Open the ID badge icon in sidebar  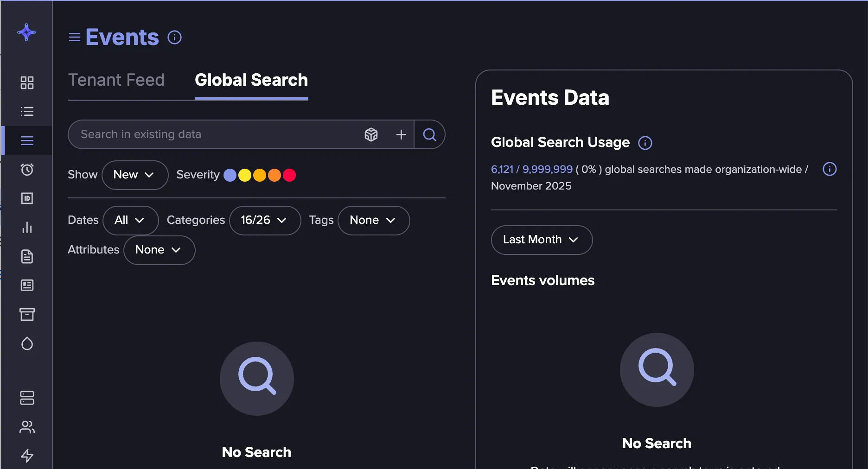click(27, 198)
